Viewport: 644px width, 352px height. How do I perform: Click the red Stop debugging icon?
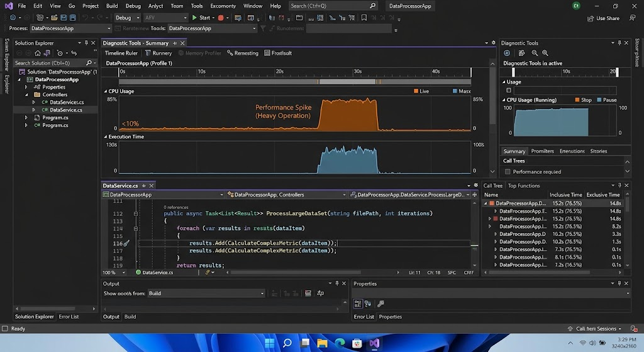221,18
